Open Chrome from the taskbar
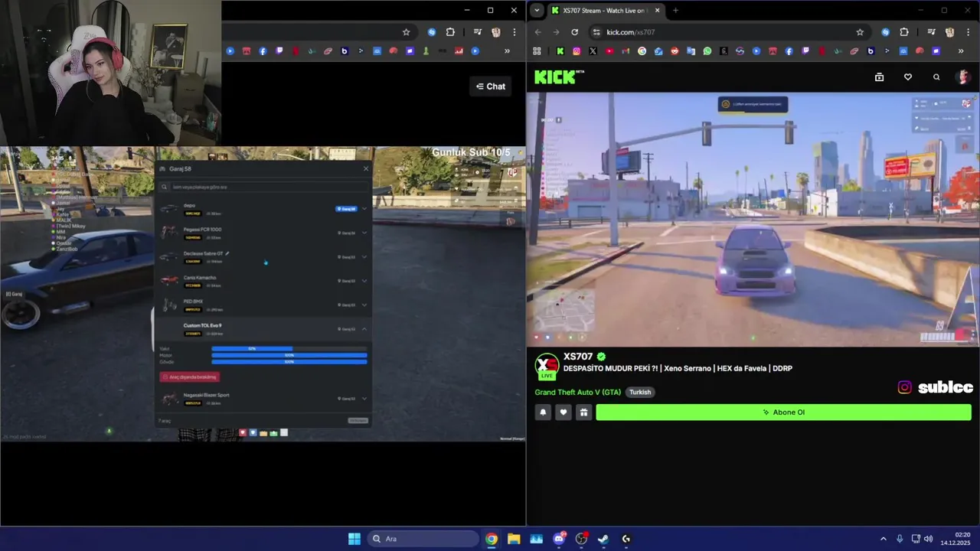The image size is (980, 551). click(x=492, y=539)
